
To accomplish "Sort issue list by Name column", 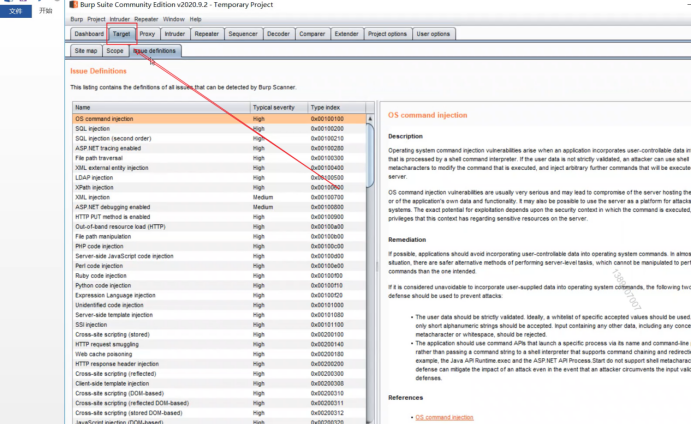I will pyautogui.click(x=161, y=108).
